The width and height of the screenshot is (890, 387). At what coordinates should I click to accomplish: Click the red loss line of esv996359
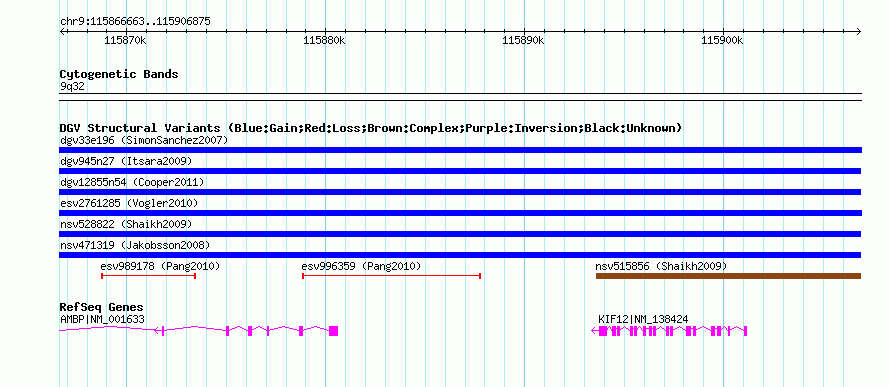392,276
